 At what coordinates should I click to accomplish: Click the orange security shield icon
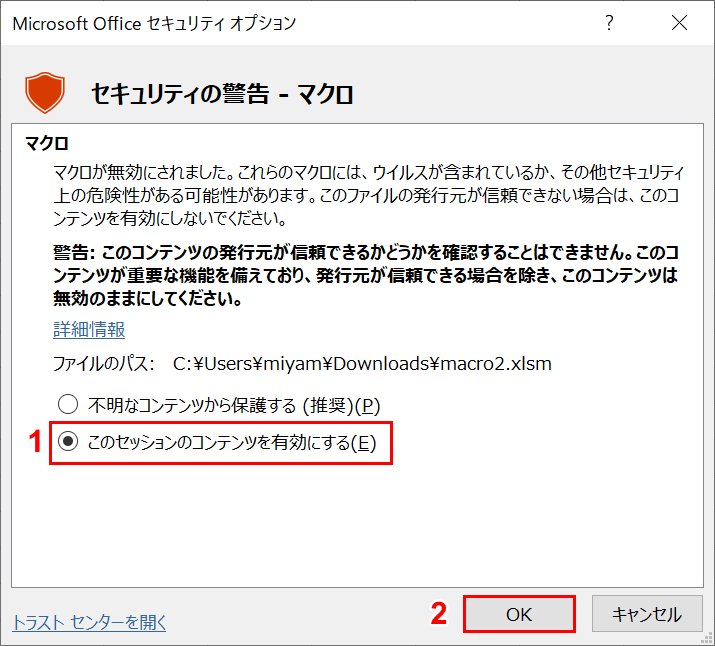click(x=45, y=93)
